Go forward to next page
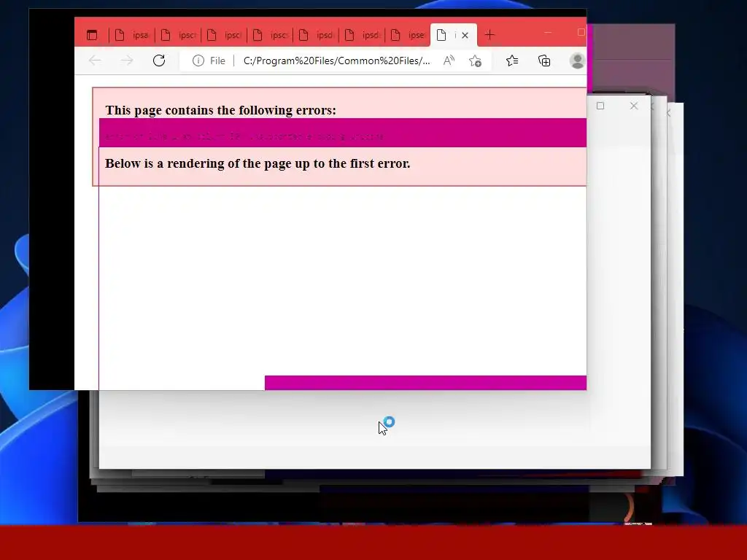Viewport: 747px width, 560px height. [x=127, y=61]
